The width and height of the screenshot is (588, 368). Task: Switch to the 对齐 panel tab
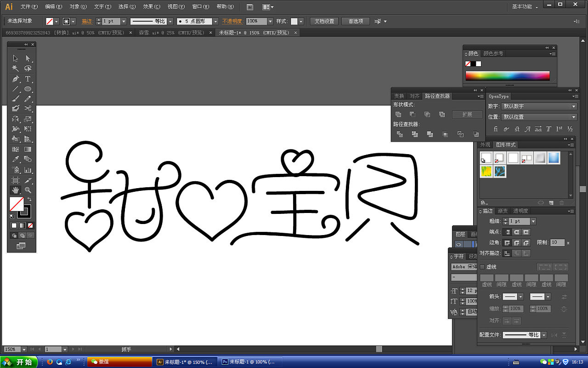(415, 96)
